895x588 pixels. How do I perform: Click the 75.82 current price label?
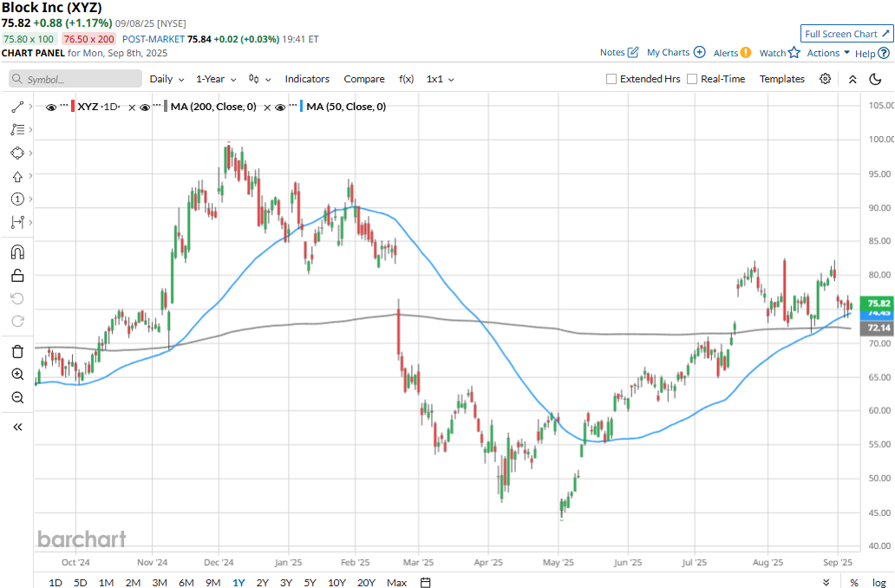point(878,304)
